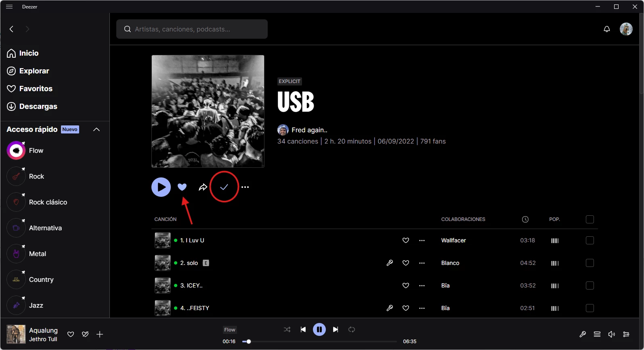Select the Alternativa quick access icon
The image size is (644, 350).
16,228
